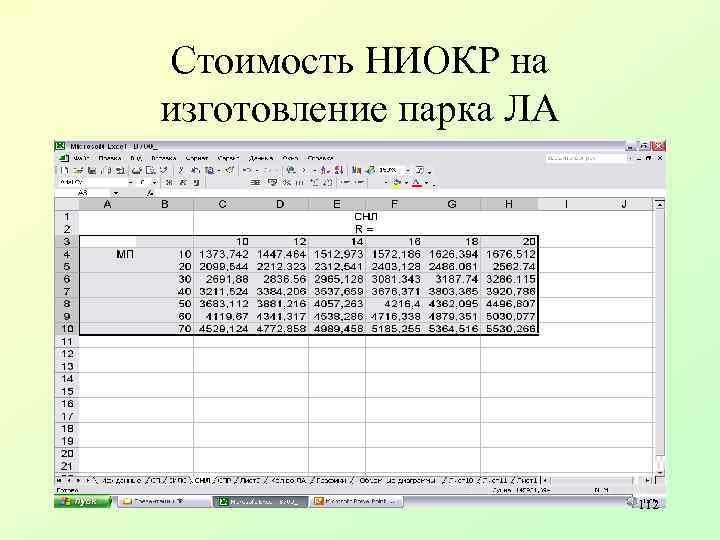Click the first sheet navigation arrow
Image resolution: width=720 pixels, height=540 pixels.
click(59, 481)
